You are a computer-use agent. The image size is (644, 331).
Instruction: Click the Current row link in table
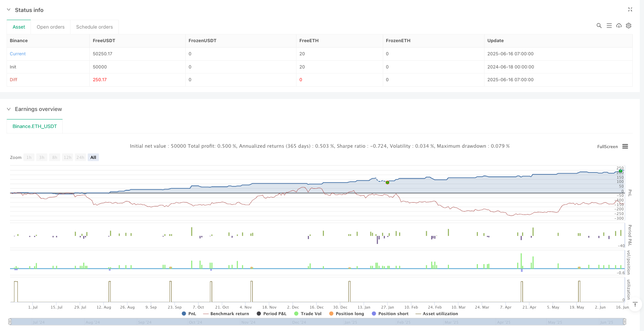(18, 54)
